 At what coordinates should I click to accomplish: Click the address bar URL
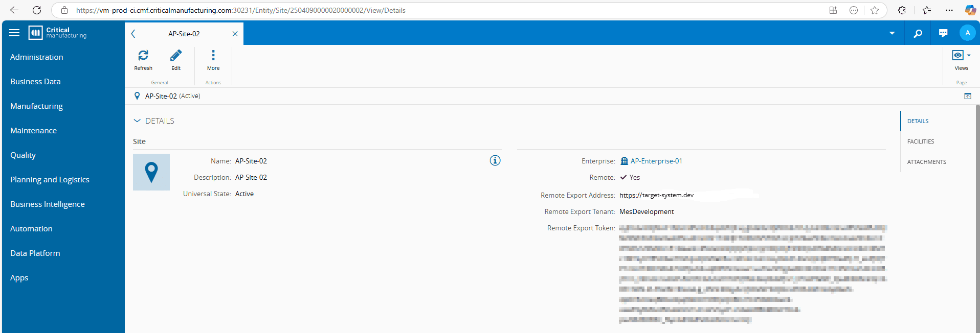coord(241,10)
